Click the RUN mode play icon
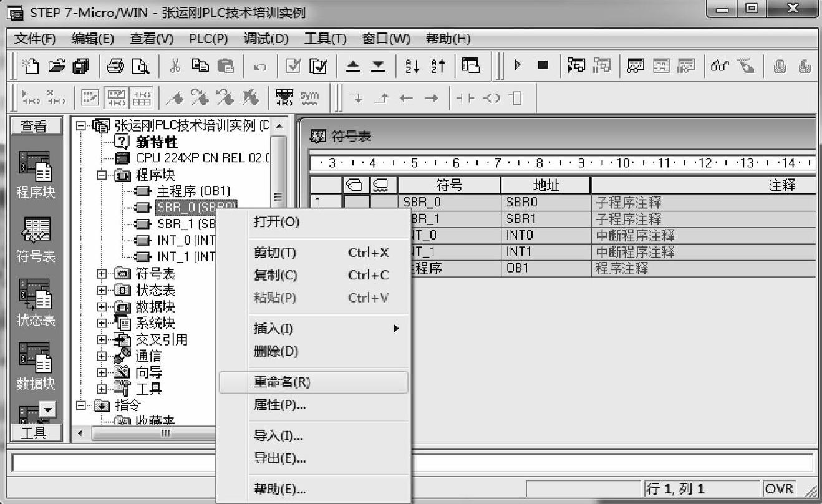 [517, 65]
